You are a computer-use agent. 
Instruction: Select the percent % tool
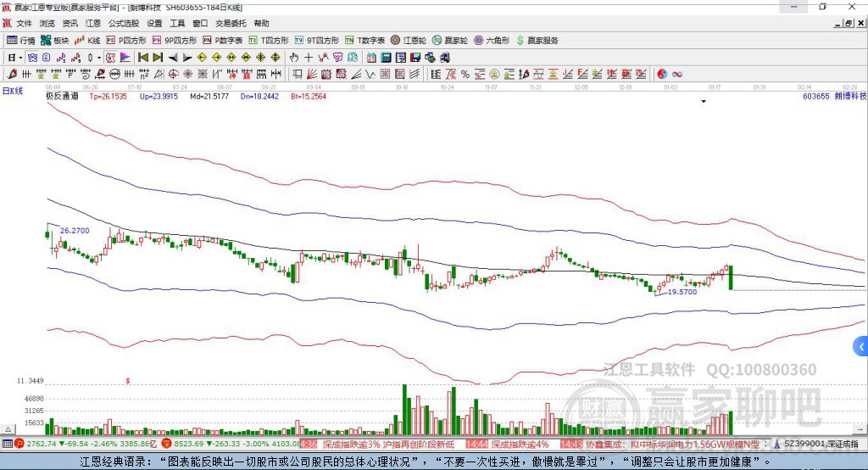[x=465, y=75]
